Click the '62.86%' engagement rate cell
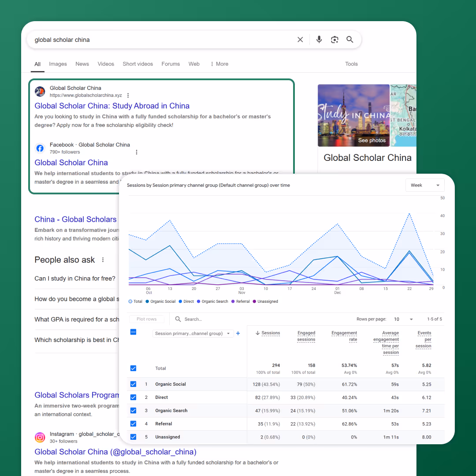 click(350, 424)
